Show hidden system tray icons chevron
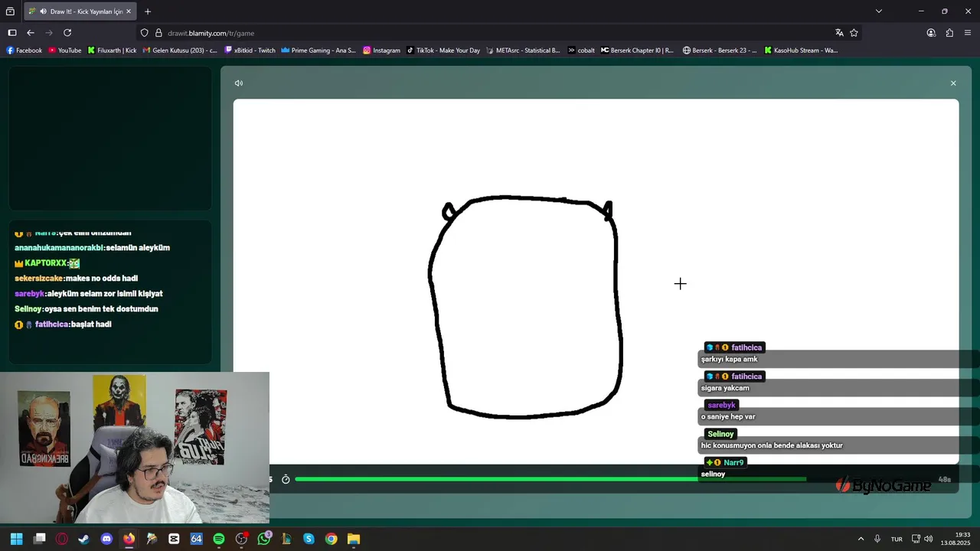980x551 pixels. point(861,539)
